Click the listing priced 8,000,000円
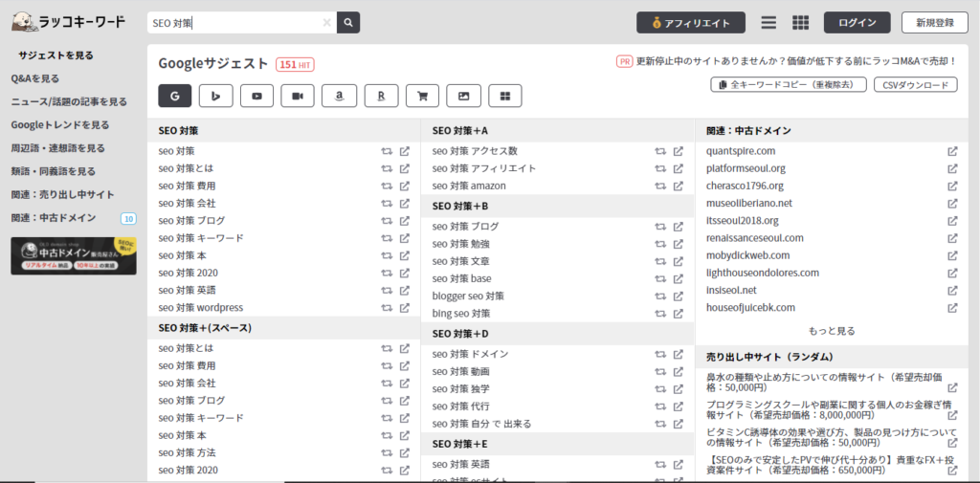The width and height of the screenshot is (980, 483). (829, 409)
